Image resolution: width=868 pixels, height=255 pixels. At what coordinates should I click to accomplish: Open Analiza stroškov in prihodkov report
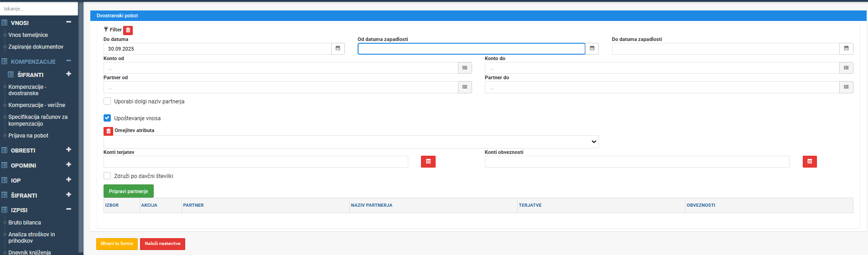pyautogui.click(x=31, y=238)
